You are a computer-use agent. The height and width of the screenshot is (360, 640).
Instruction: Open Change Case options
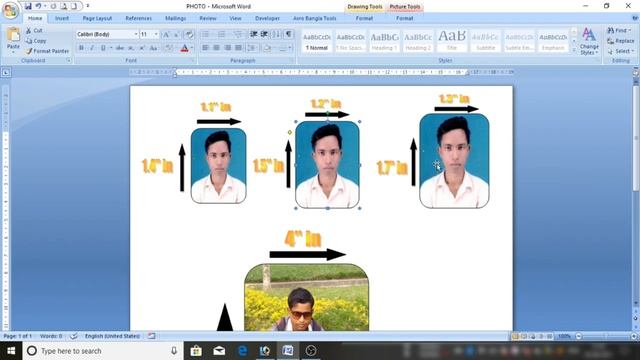point(153,48)
